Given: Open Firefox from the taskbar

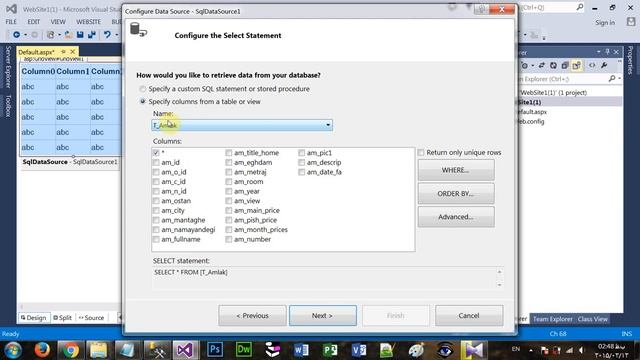Looking at the screenshot, I should (42, 350).
